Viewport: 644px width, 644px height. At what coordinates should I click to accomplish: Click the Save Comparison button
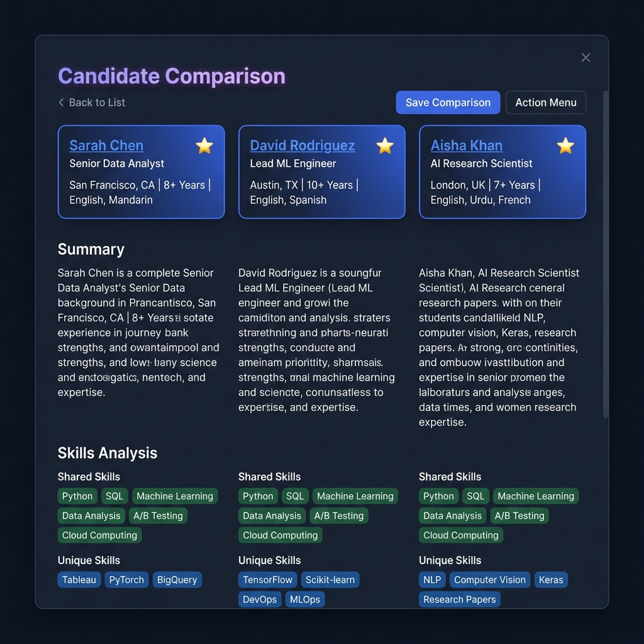pyautogui.click(x=448, y=102)
